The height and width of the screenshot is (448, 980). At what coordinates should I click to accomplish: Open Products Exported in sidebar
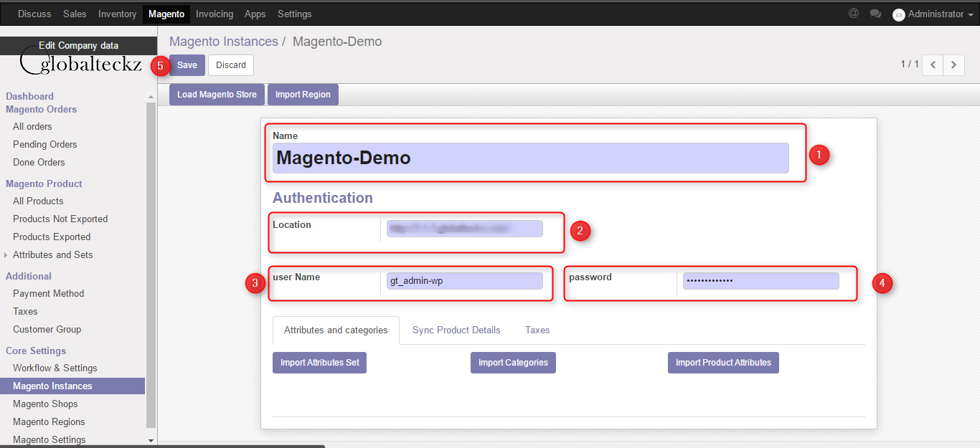click(52, 237)
